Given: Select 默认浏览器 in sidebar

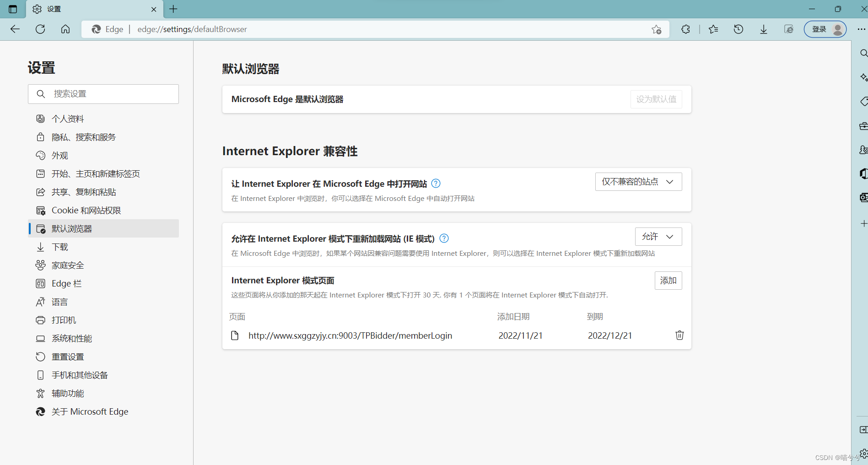Looking at the screenshot, I should (x=103, y=228).
